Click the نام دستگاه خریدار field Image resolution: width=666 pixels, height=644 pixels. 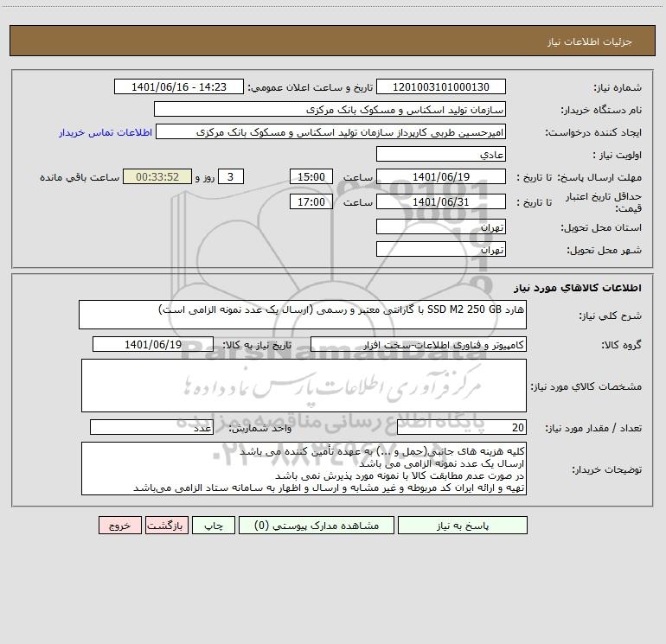[330, 109]
